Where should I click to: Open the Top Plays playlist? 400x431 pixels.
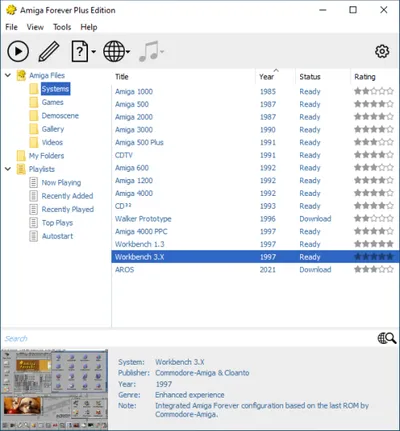click(x=57, y=223)
